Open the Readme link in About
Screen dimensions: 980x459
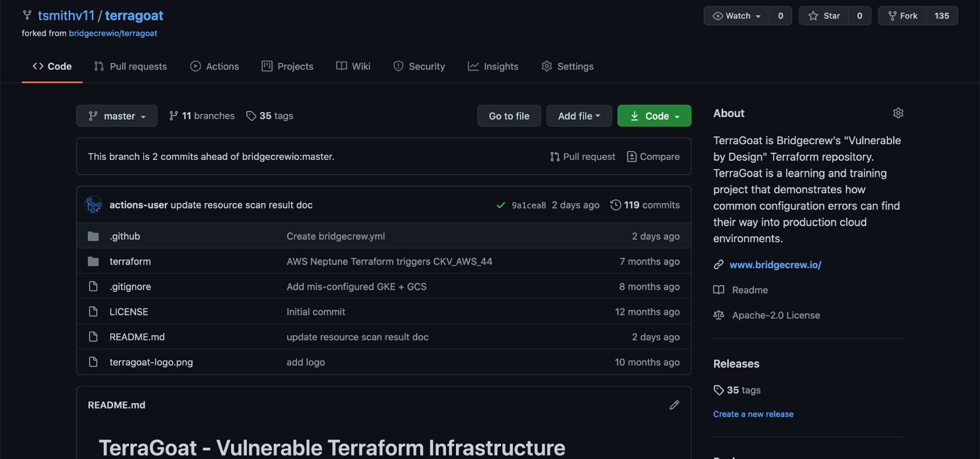tap(750, 290)
